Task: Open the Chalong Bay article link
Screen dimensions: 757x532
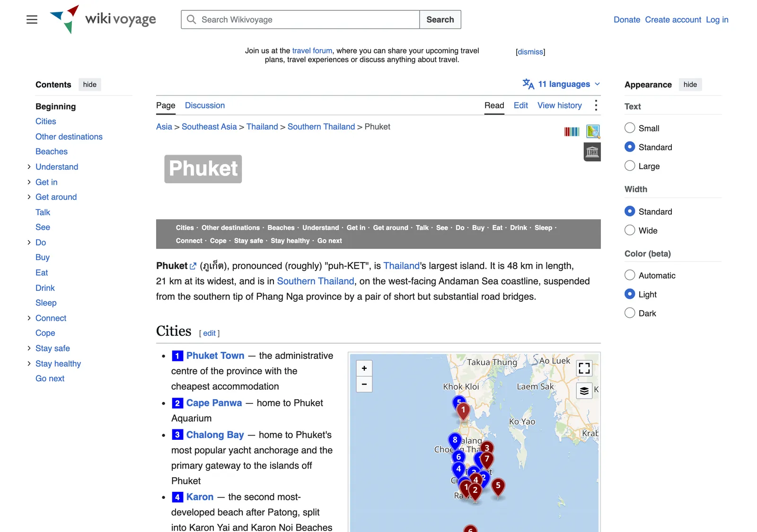Action: tap(215, 435)
